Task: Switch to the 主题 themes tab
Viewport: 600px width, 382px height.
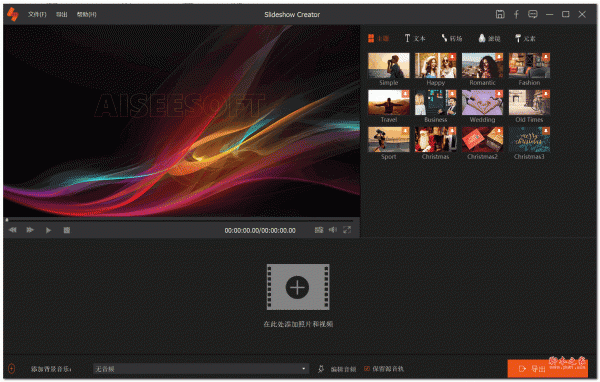Action: click(378, 38)
